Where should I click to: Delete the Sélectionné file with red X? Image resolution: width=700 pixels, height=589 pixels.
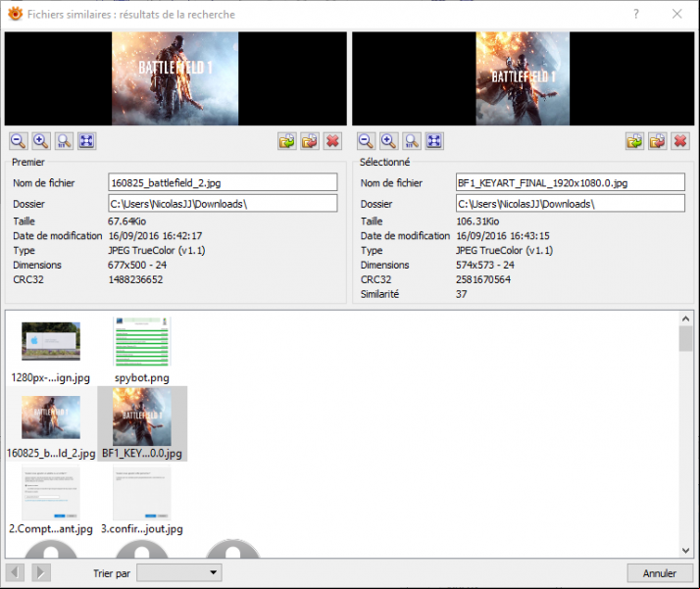coord(680,141)
